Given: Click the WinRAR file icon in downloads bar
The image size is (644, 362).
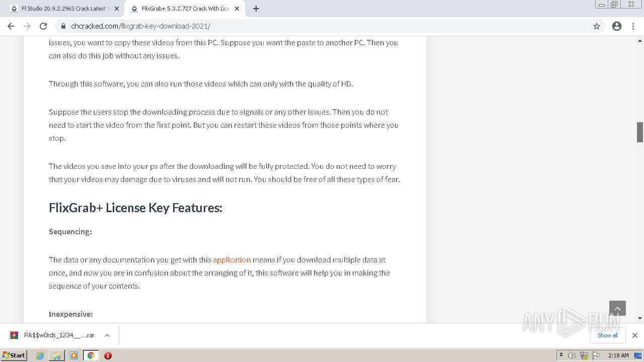Looking at the screenshot, I should tap(14, 335).
